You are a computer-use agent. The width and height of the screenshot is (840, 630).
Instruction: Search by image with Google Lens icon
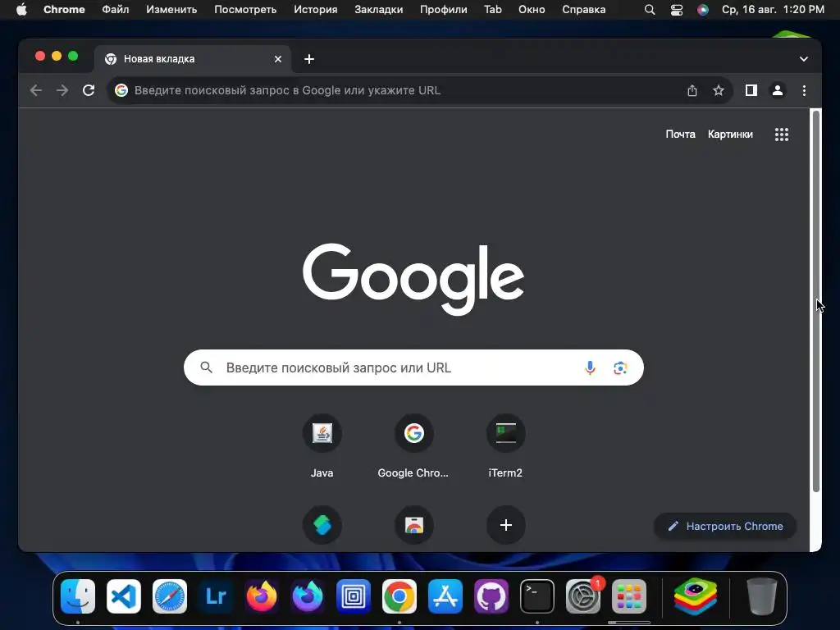click(620, 367)
